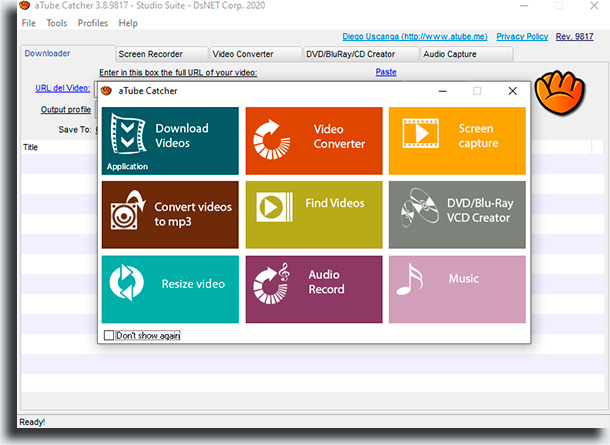Image resolution: width=610 pixels, height=445 pixels.
Task: Click the Screen capture tile text
Action: coord(478,136)
